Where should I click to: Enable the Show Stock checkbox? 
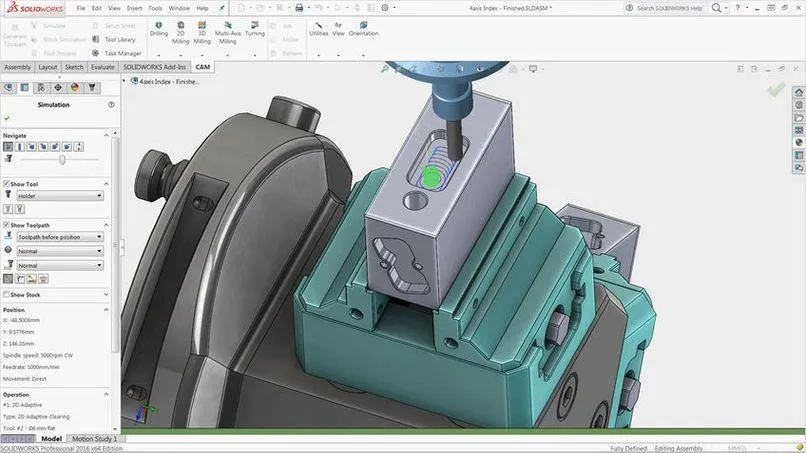coord(6,295)
